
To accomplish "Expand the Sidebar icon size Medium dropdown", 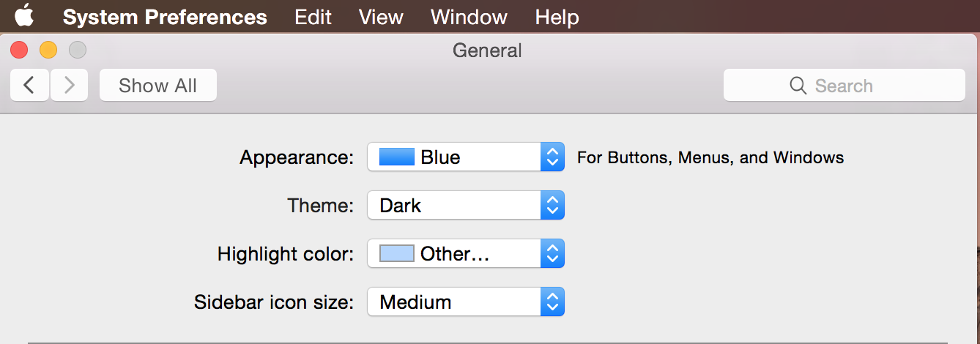I will (454, 302).
